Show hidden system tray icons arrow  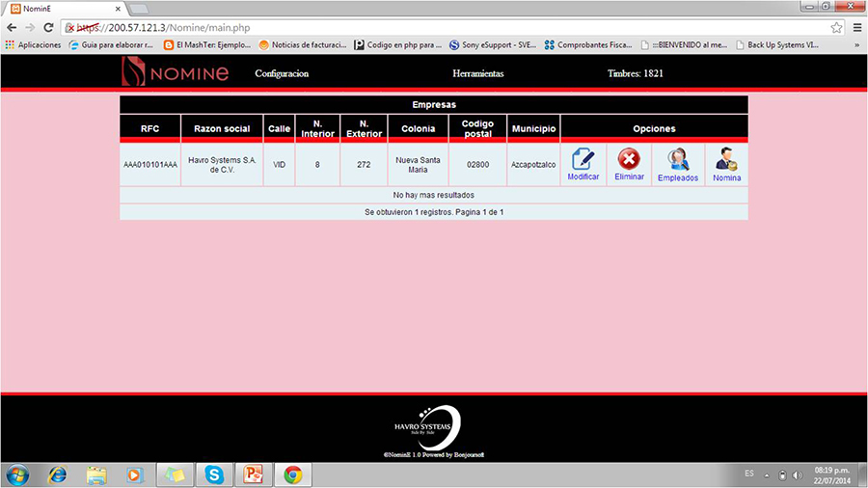click(x=766, y=474)
